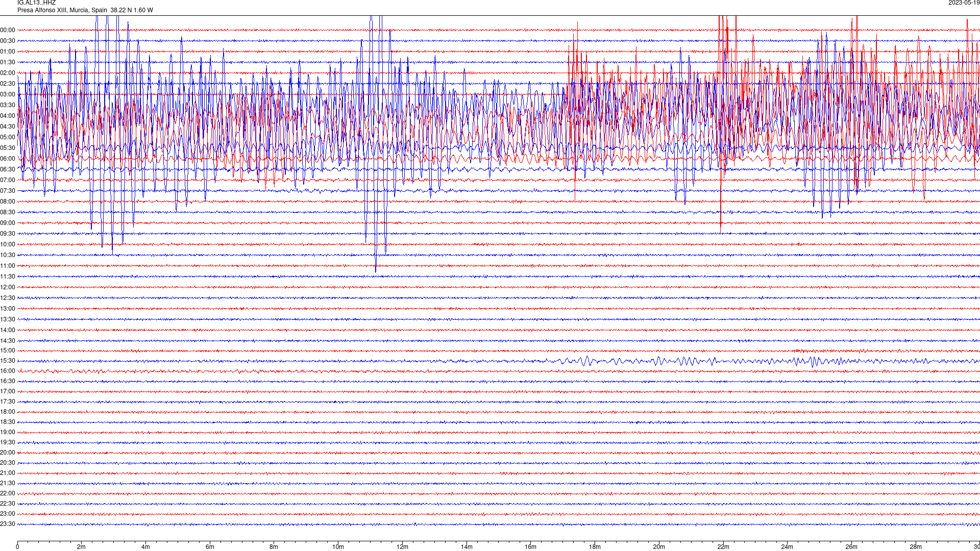Click the IG.AL13..HHZ station code title
This screenshot has height=551, width=980.
[36, 3]
